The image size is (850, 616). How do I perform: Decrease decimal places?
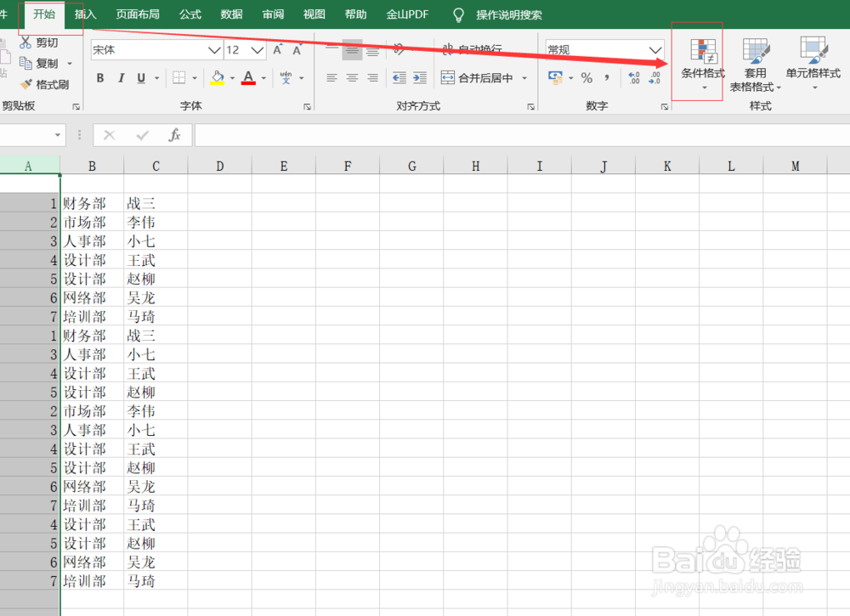(654, 78)
